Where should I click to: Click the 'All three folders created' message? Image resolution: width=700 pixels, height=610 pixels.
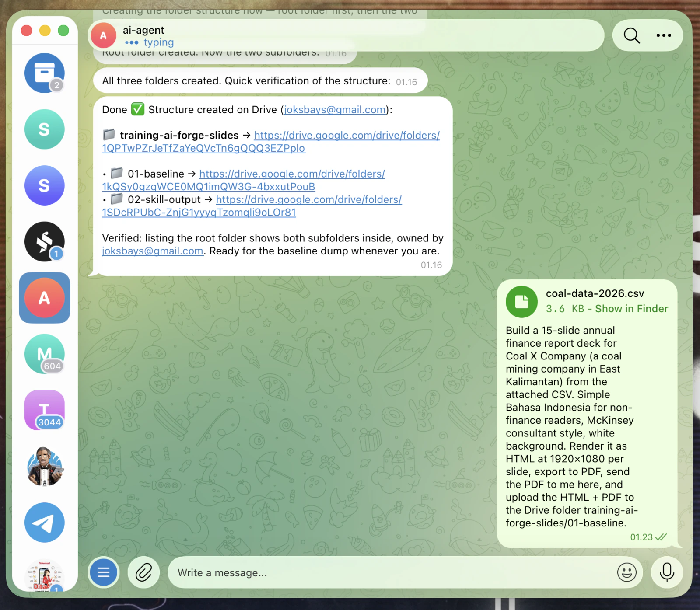pyautogui.click(x=260, y=81)
